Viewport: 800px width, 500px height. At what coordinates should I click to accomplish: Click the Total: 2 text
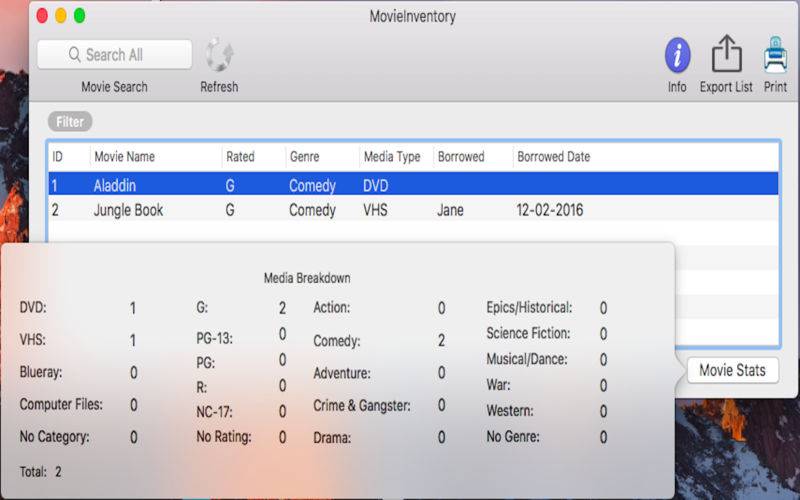pos(41,471)
